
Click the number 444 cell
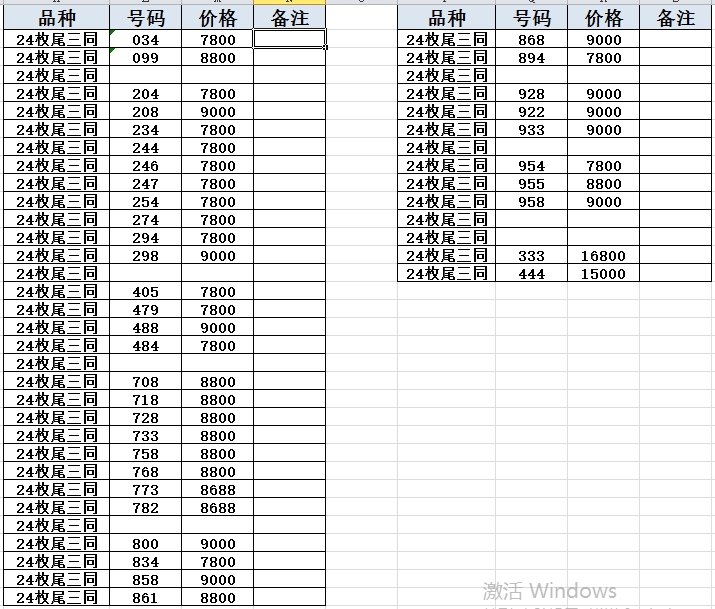click(531, 274)
